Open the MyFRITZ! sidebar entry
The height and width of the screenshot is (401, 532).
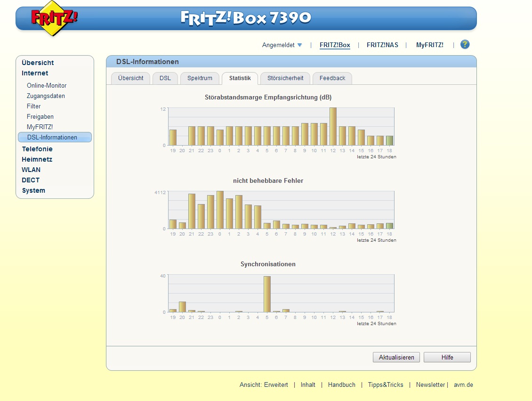pos(40,127)
